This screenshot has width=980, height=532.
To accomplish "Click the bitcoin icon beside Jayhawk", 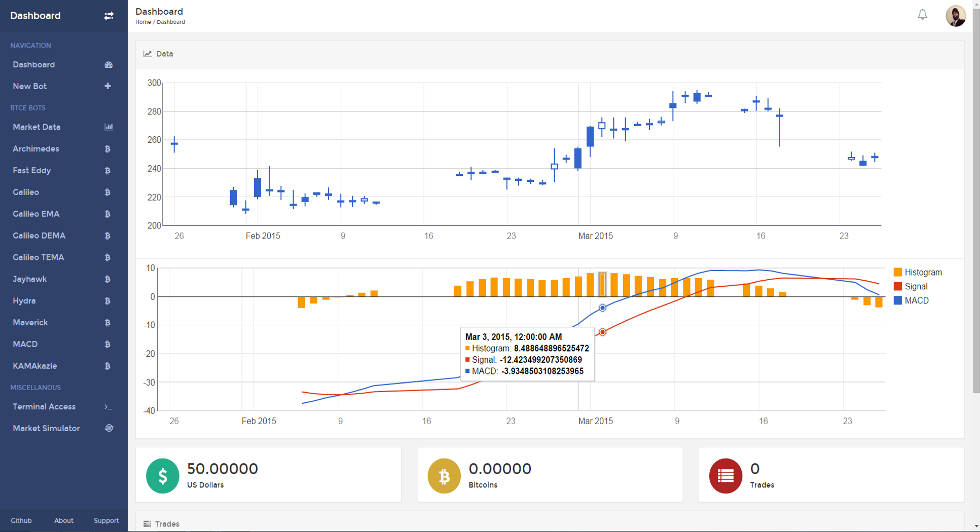I will [x=107, y=279].
